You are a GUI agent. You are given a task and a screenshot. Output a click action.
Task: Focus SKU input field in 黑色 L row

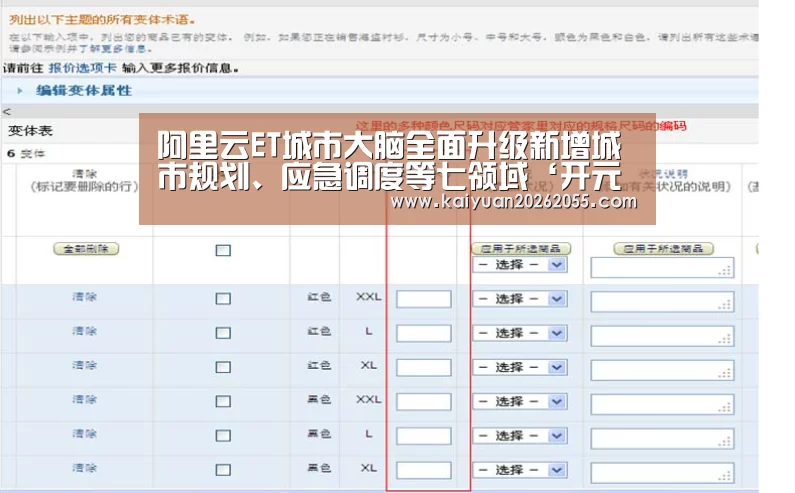coord(424,436)
